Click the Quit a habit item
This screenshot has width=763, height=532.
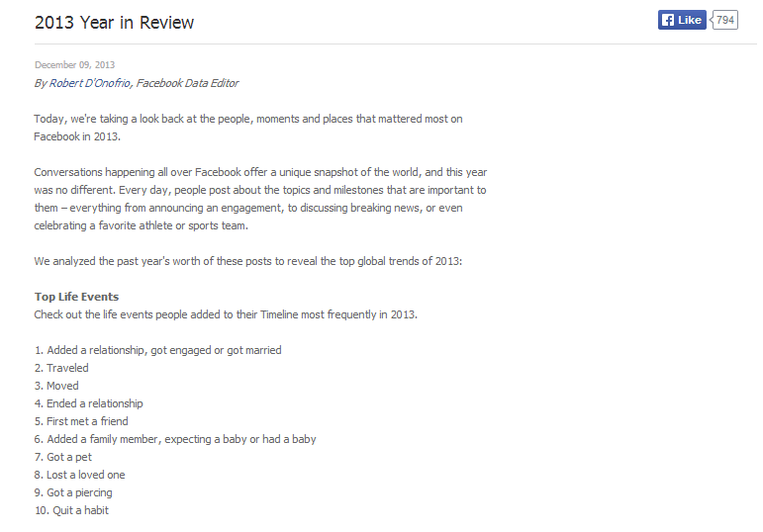[x=71, y=510]
